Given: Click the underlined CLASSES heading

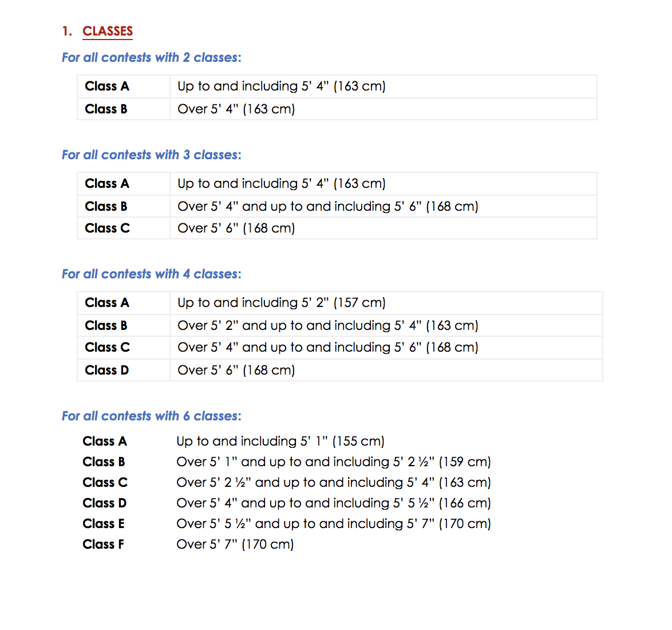Looking at the screenshot, I should click(108, 31).
